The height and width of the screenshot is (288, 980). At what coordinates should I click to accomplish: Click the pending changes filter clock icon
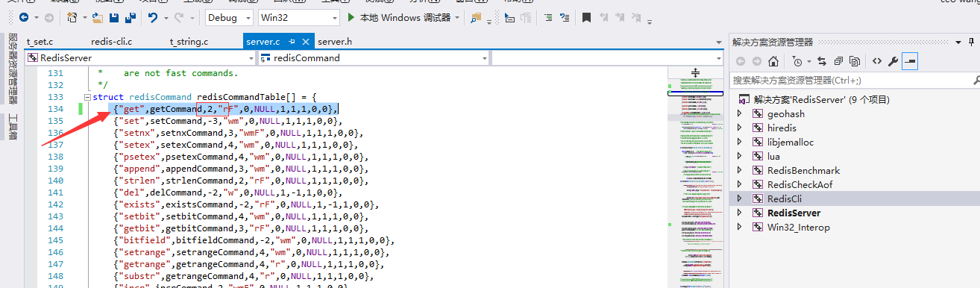pos(797,61)
